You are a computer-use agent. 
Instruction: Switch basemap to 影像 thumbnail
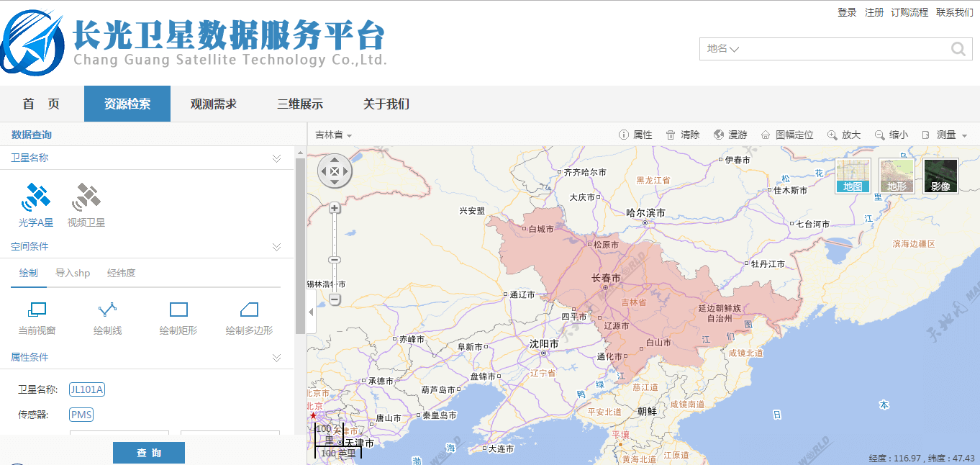(940, 176)
